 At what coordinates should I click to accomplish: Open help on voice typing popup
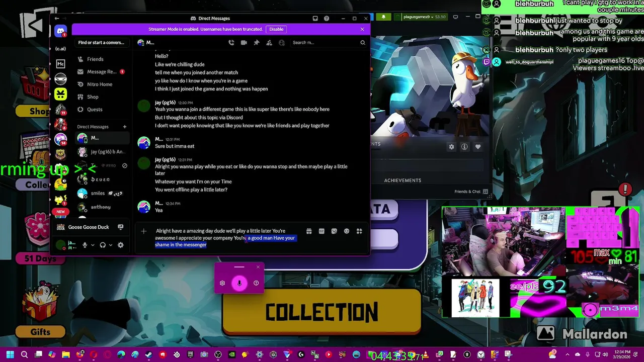click(x=256, y=283)
